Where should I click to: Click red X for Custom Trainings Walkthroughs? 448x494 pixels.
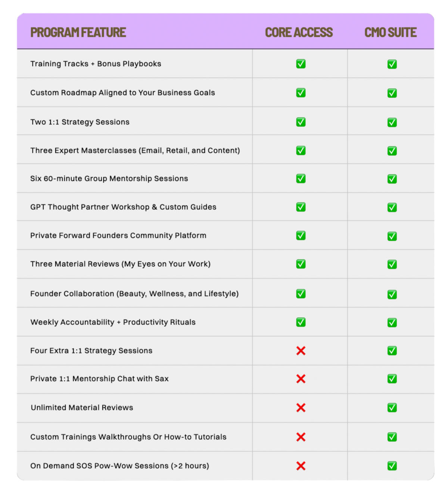[x=301, y=437]
